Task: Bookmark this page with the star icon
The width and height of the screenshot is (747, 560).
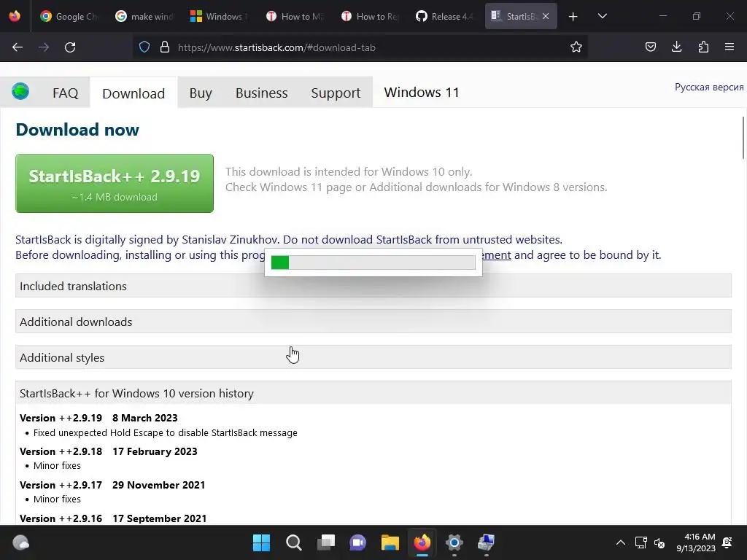Action: (x=576, y=47)
